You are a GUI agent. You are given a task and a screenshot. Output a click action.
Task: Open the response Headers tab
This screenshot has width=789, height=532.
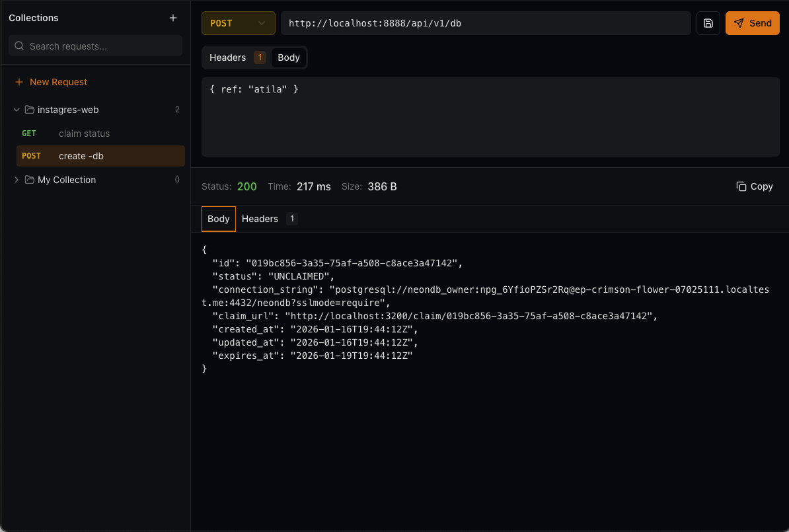(260, 219)
